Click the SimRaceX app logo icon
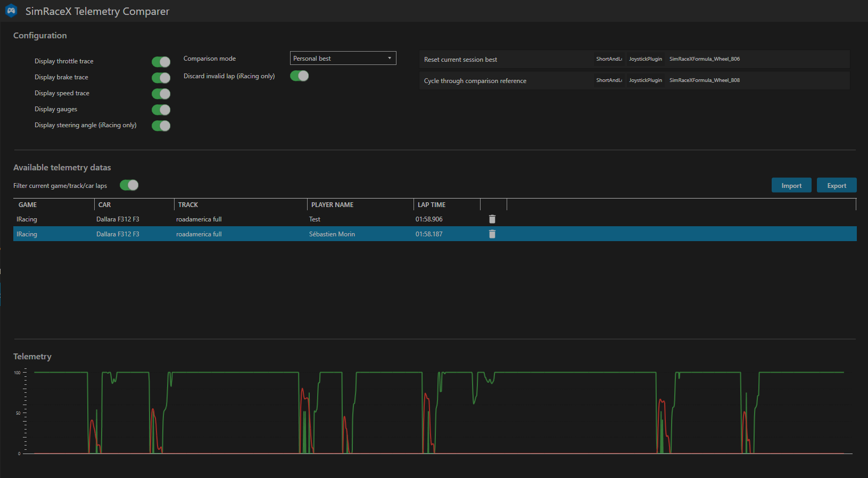Screen dimensions: 868x478 (11, 11)
